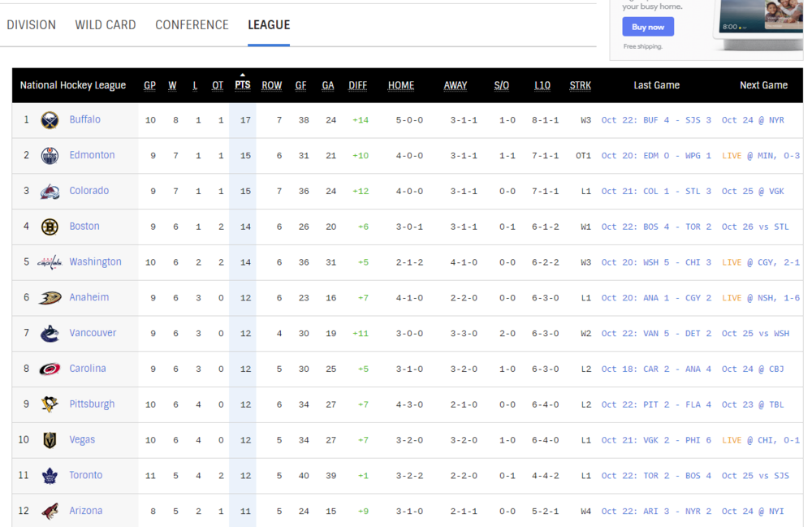Click the Vegas Golden Knights logo
The height and width of the screenshot is (527, 812).
50,440
